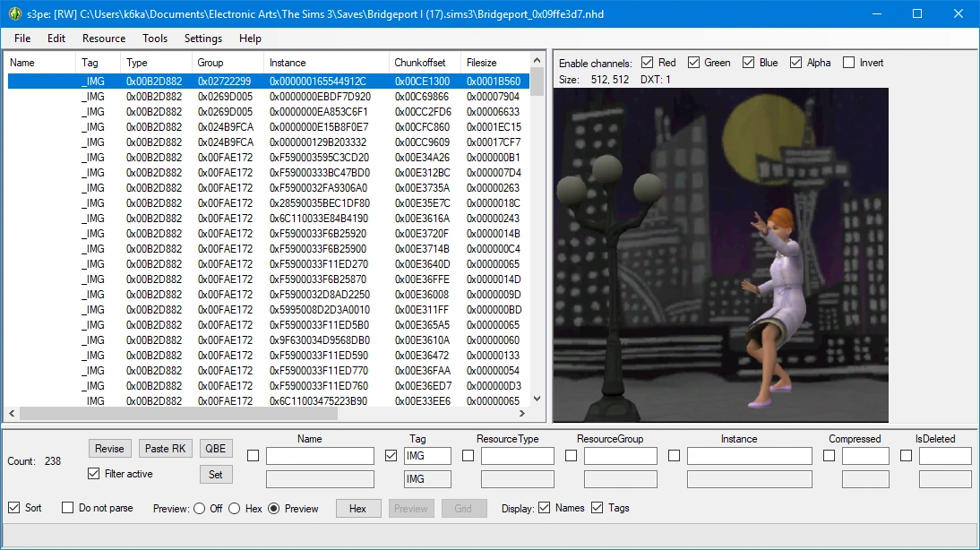Viewport: 980px width, 550px height.
Task: Select the Preview radio button
Action: pos(274,509)
